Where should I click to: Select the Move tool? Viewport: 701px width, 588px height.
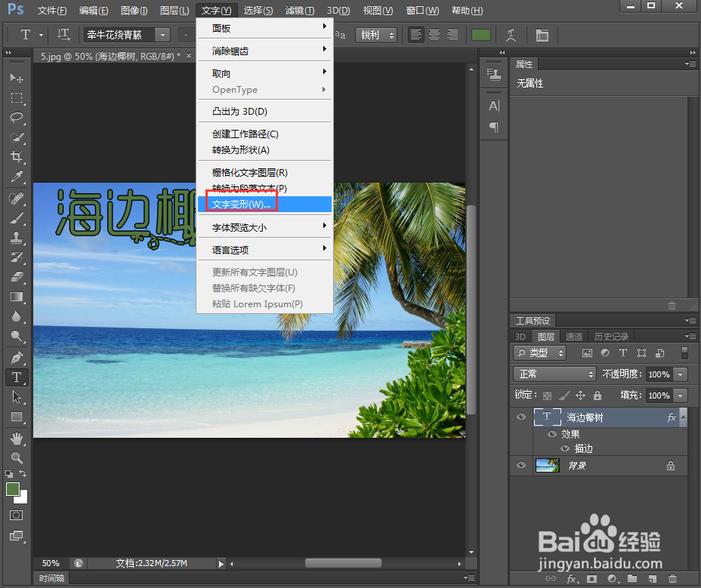[17, 78]
